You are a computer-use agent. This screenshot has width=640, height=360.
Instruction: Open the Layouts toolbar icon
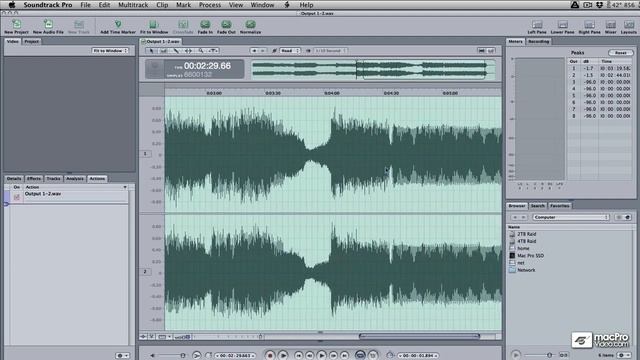[x=629, y=24]
